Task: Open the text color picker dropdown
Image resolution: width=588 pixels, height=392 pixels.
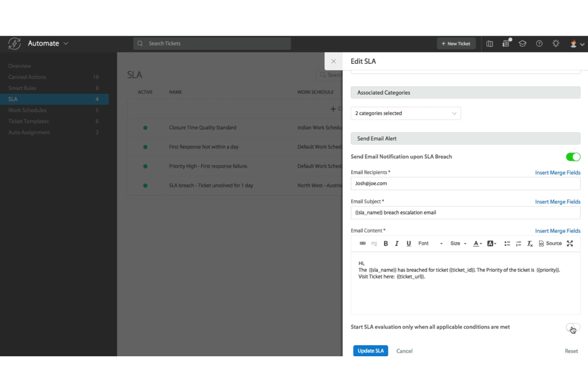Action: [x=477, y=243]
